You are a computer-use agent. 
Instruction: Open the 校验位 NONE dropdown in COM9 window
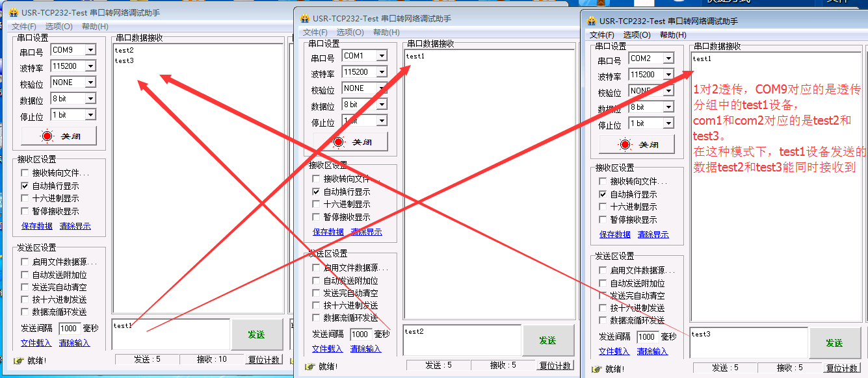[x=90, y=82]
